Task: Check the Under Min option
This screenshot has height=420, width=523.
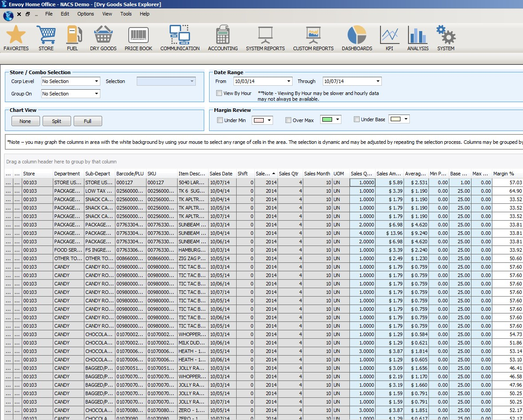Action: 220,120
